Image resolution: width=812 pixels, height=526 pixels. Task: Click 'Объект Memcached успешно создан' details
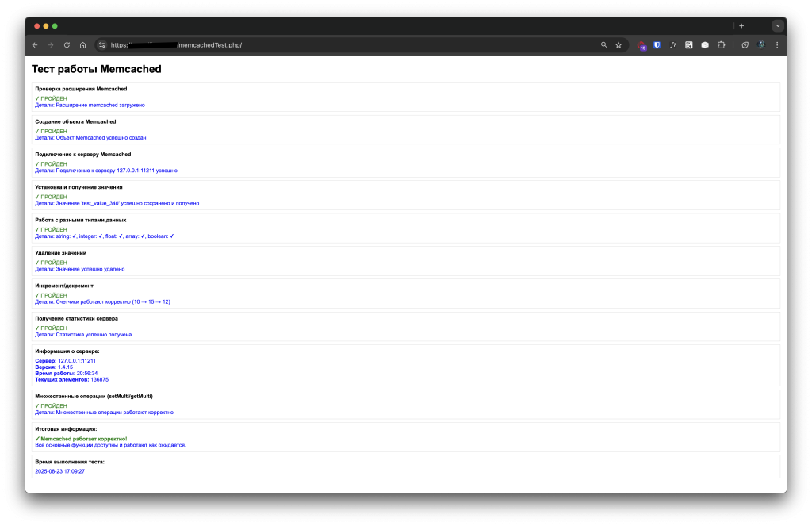point(90,138)
